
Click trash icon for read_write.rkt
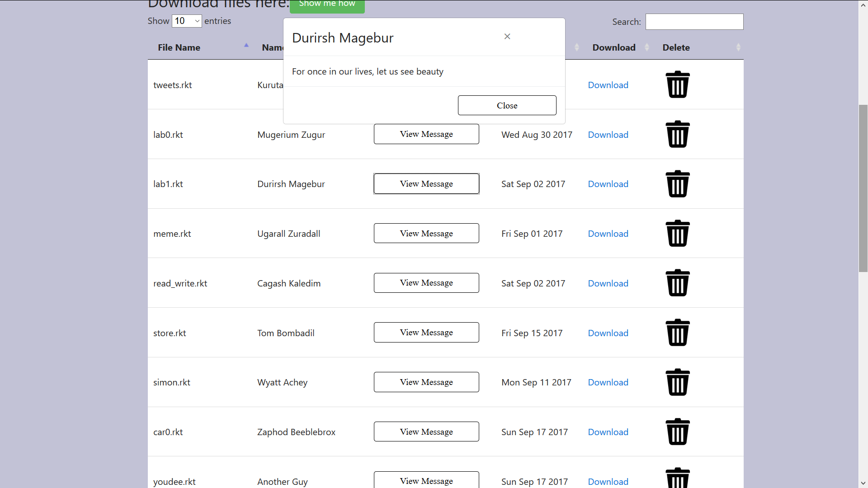[677, 283]
